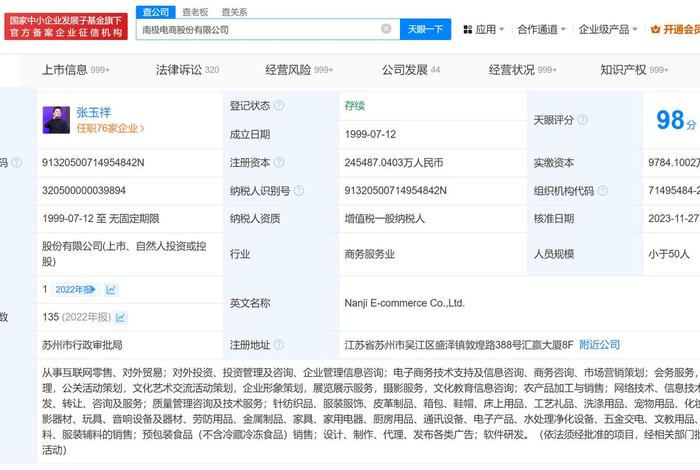Open the 经营风险 section tab

299,70
